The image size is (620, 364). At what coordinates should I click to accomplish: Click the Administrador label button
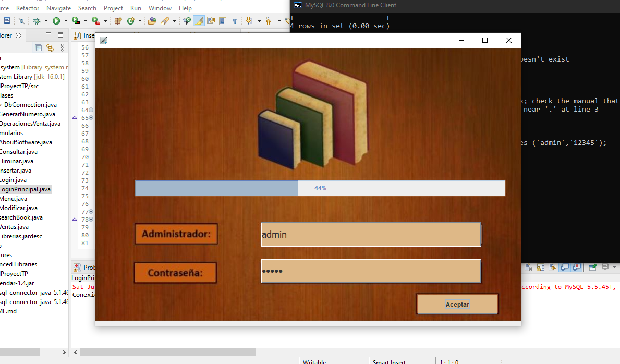coord(176,234)
